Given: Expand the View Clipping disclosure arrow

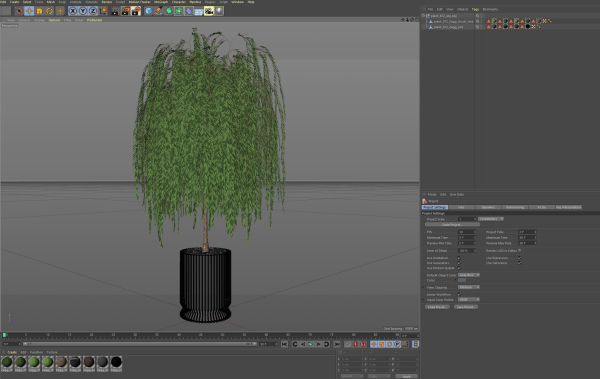Looking at the screenshot, I should click(423, 287).
